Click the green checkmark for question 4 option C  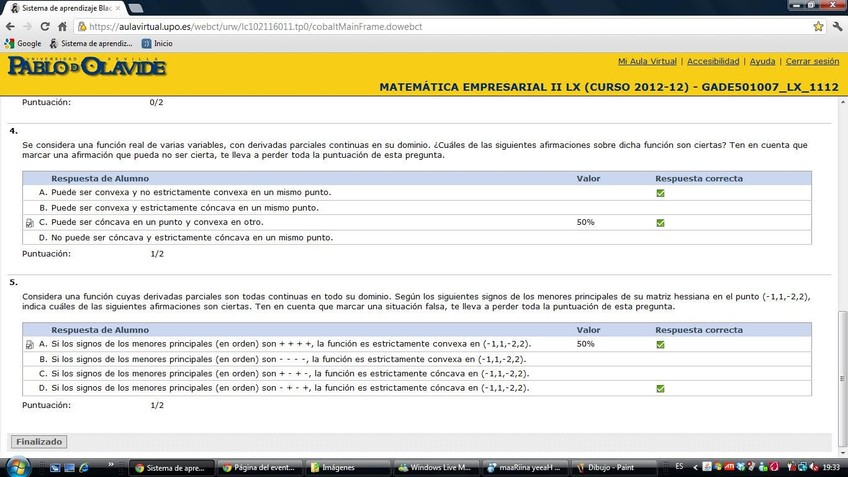coord(660,223)
